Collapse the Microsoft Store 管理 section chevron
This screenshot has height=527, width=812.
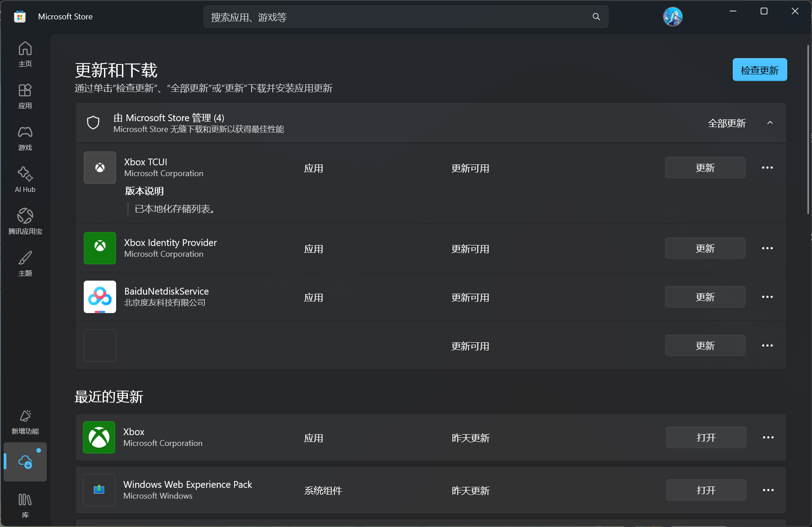click(x=770, y=123)
